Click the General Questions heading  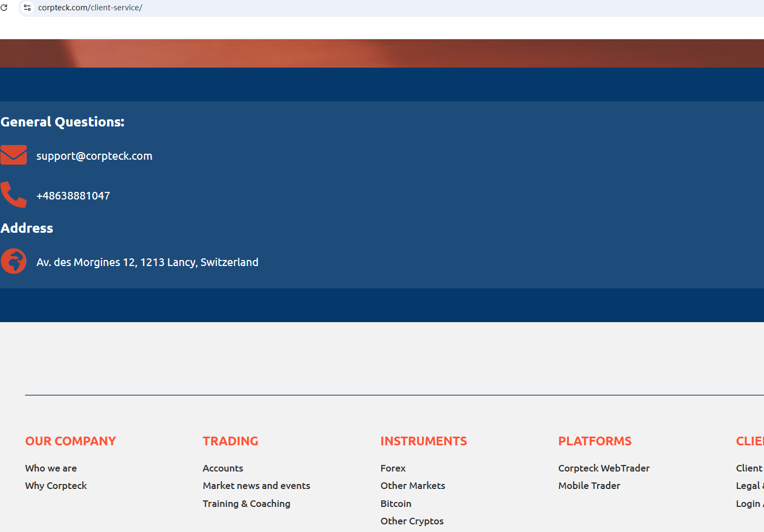coord(63,122)
